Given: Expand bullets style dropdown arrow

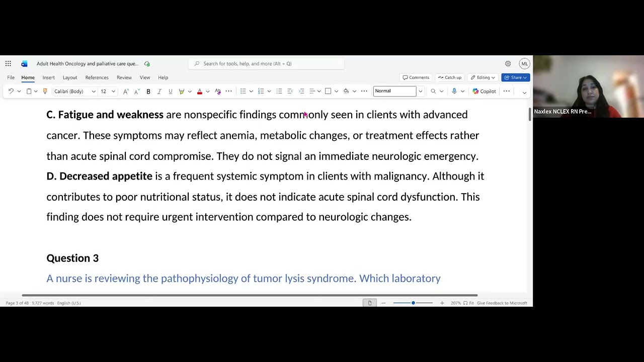Looking at the screenshot, I should [x=251, y=92].
